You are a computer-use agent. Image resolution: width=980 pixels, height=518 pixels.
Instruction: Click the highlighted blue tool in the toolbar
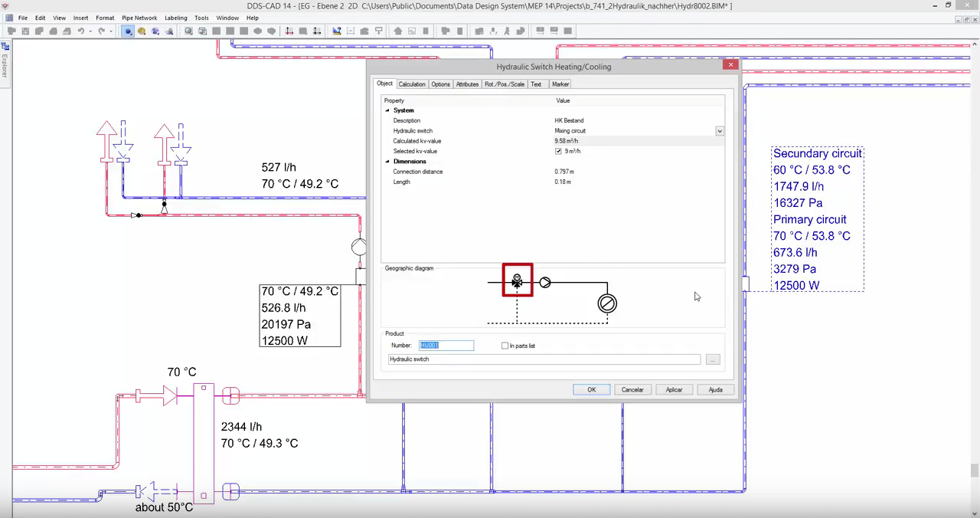(128, 31)
